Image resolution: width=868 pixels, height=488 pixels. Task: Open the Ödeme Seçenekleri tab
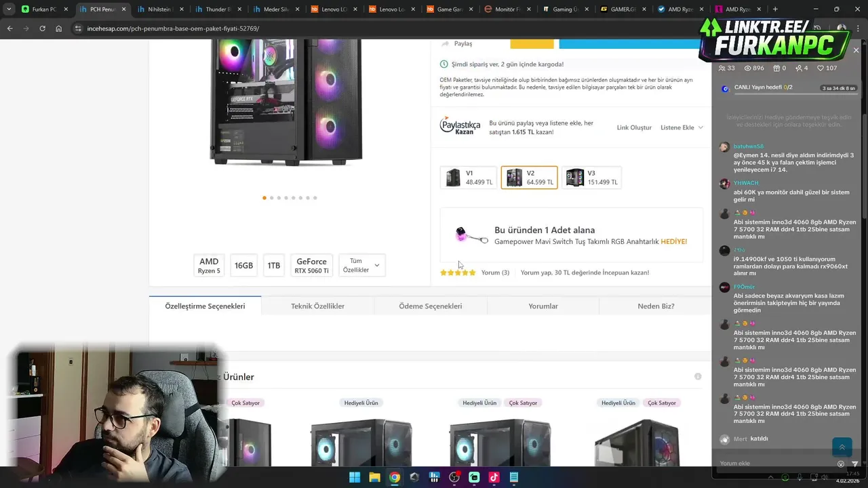[431, 306]
